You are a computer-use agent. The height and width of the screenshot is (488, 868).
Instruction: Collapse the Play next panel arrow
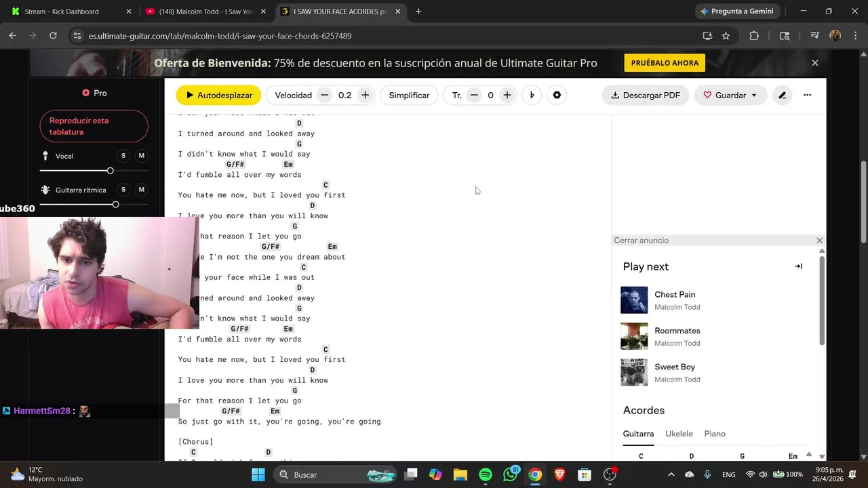(x=798, y=266)
